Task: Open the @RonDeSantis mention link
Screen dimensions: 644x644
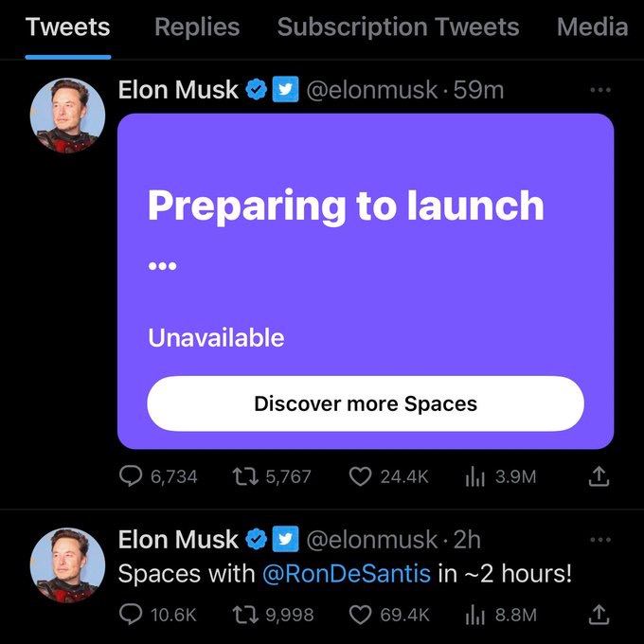Action: click(x=347, y=573)
